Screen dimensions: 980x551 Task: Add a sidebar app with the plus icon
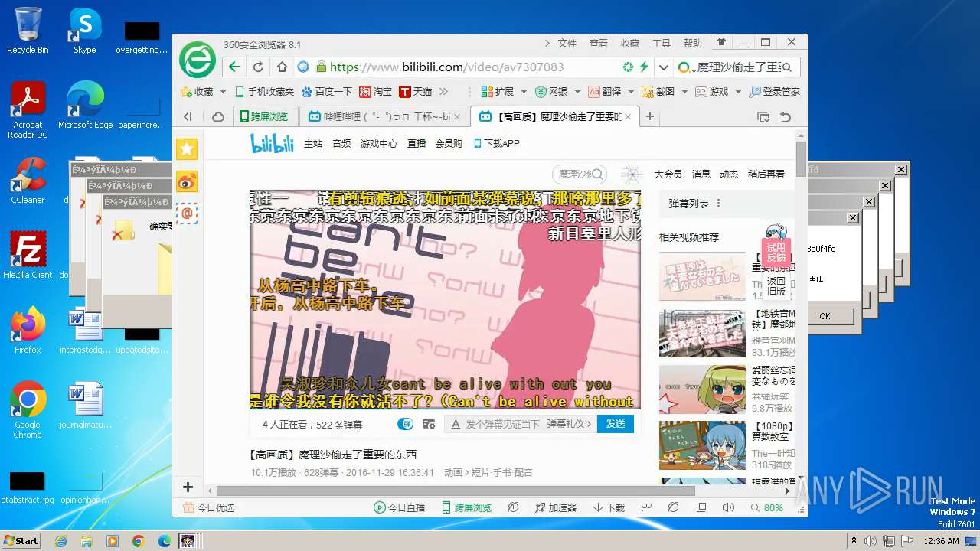click(188, 487)
